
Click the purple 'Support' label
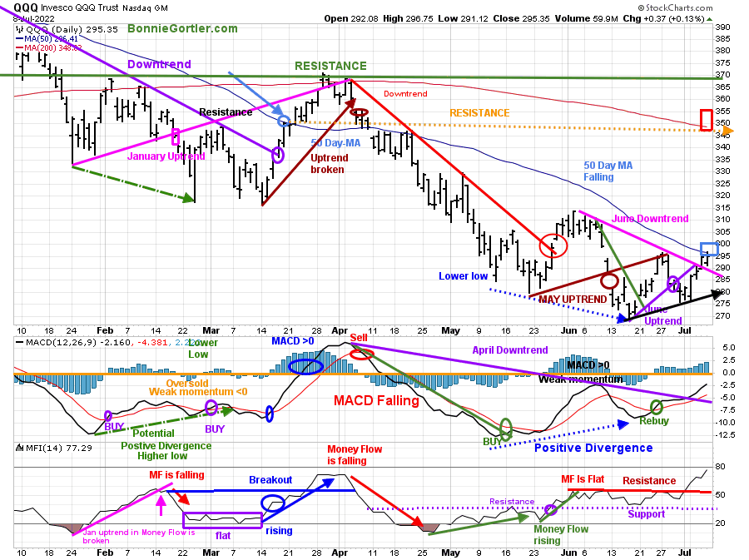pyautogui.click(x=646, y=513)
